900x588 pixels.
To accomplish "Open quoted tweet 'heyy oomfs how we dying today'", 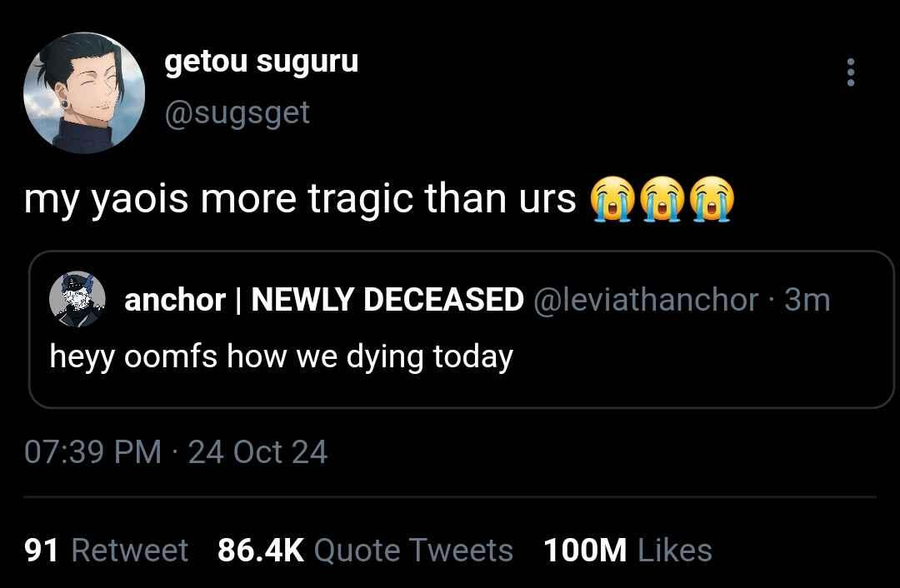I will pos(281,356).
